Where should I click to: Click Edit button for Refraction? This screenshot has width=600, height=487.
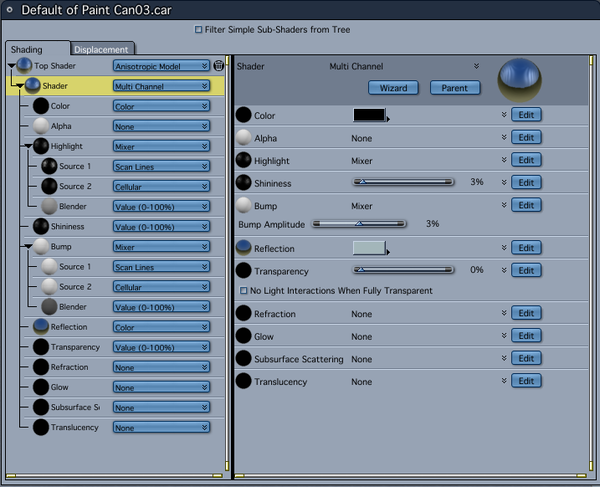[x=526, y=313]
